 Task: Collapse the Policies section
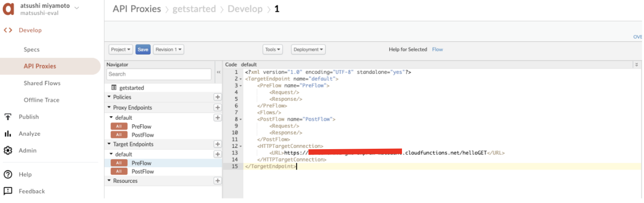coord(109,97)
